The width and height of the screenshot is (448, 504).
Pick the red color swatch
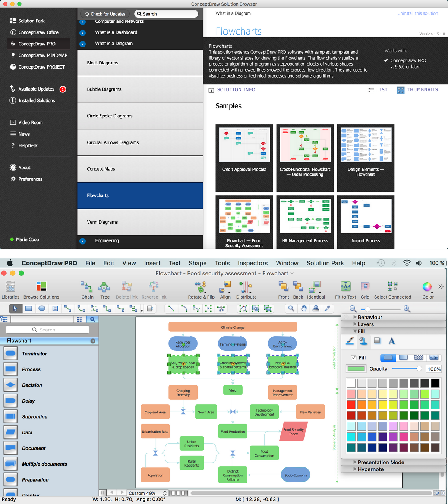[x=351, y=404]
